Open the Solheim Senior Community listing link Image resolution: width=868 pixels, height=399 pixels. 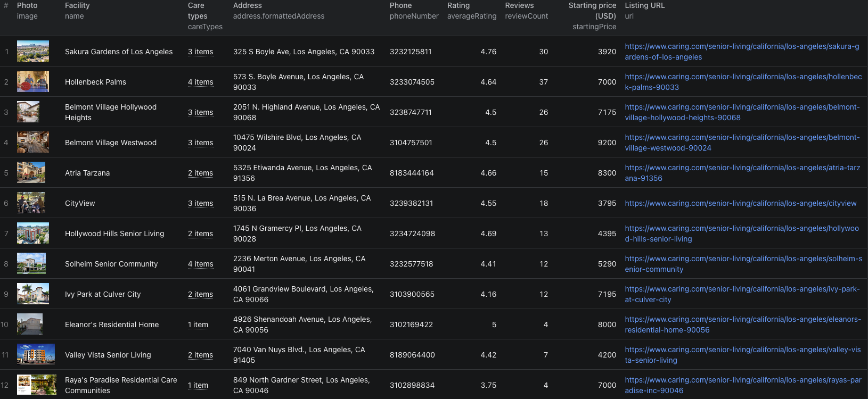pyautogui.click(x=743, y=264)
